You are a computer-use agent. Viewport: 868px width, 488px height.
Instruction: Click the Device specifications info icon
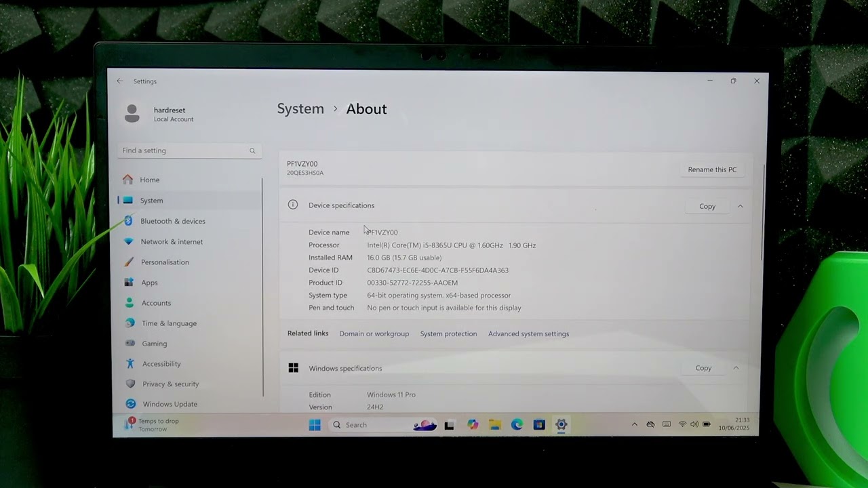tap(293, 205)
